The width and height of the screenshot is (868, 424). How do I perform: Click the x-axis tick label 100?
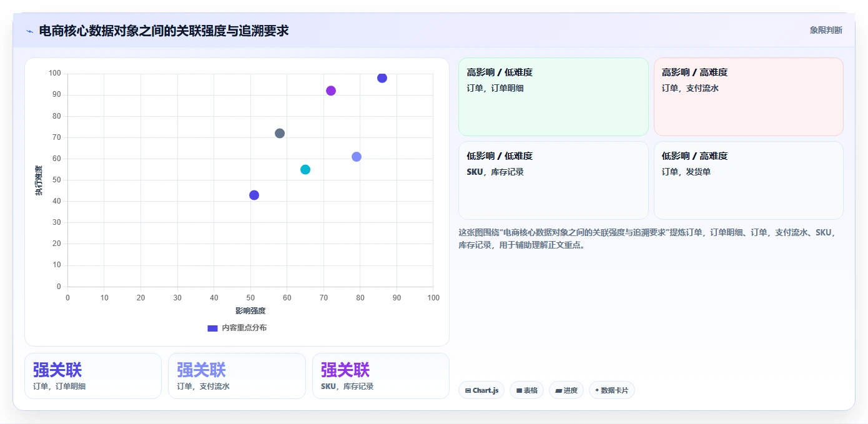pos(433,298)
